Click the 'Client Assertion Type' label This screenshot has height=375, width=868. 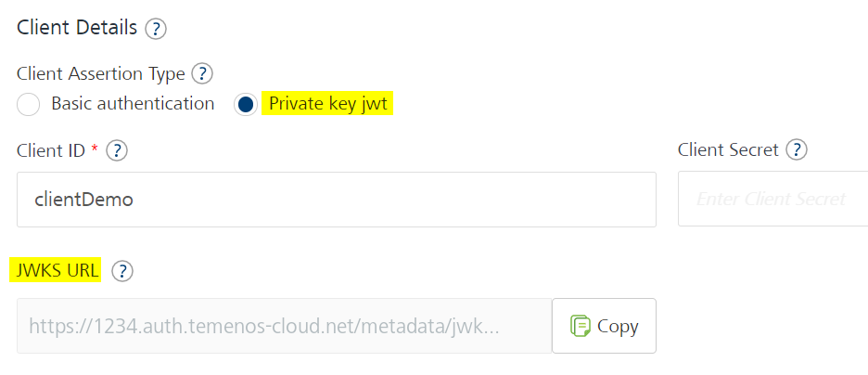click(101, 73)
